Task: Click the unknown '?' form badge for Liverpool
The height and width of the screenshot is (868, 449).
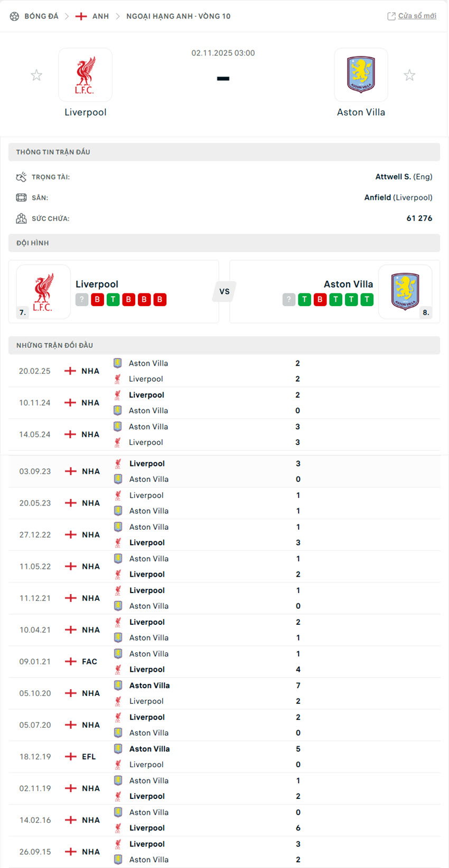Action: tap(82, 299)
